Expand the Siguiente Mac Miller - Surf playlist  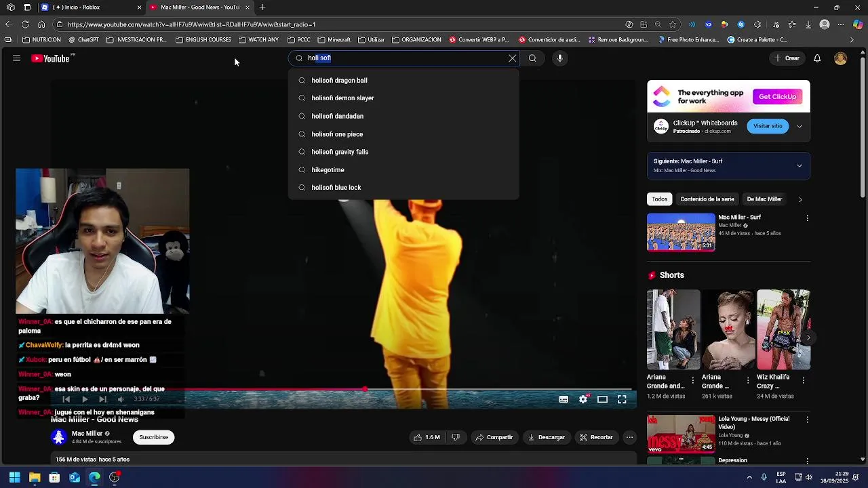[x=800, y=165]
